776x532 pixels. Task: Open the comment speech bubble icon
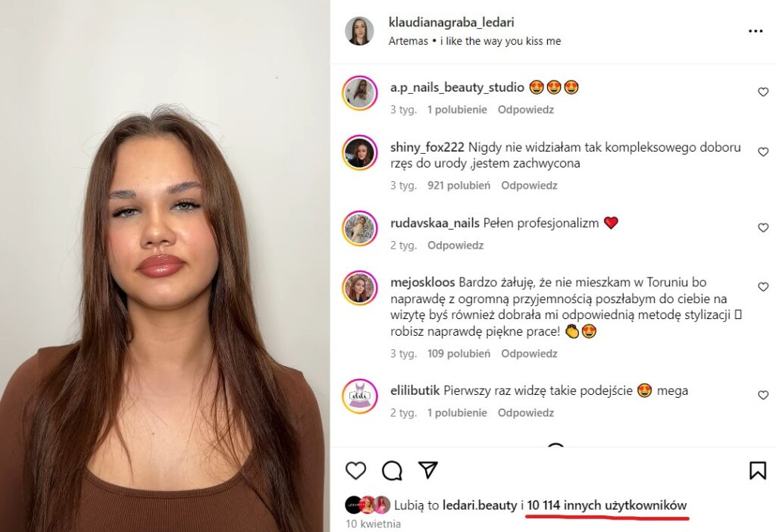pos(392,471)
